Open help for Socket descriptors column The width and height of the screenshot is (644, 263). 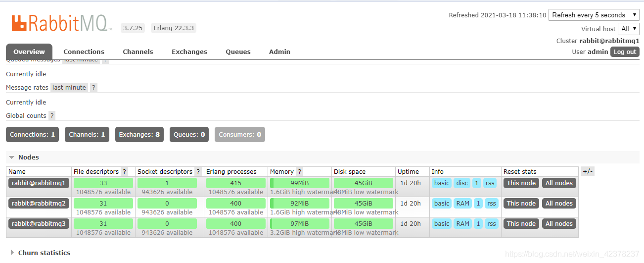pos(198,171)
